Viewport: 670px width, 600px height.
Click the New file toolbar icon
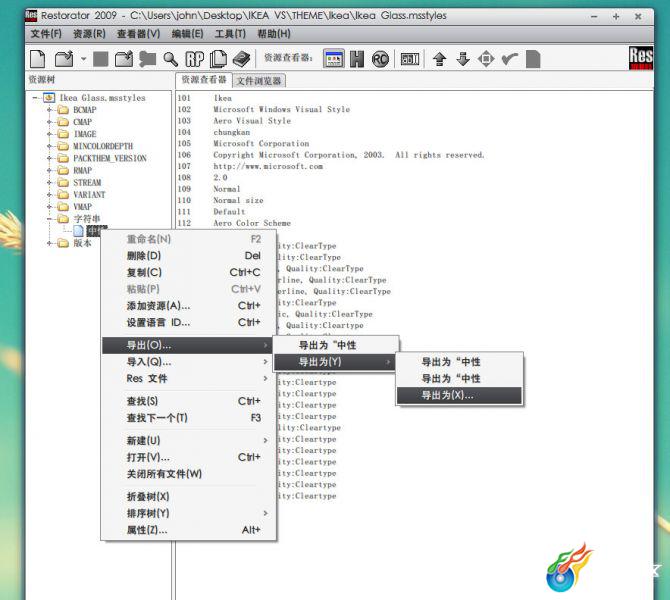[38, 59]
